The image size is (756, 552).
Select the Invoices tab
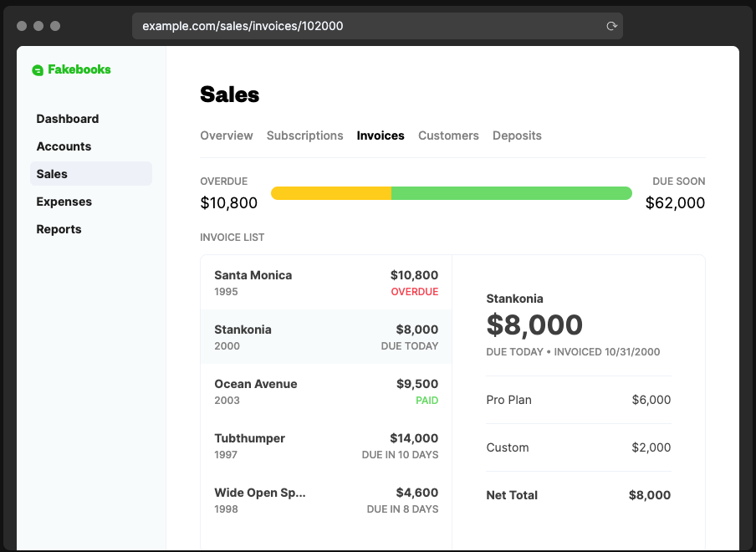click(381, 135)
